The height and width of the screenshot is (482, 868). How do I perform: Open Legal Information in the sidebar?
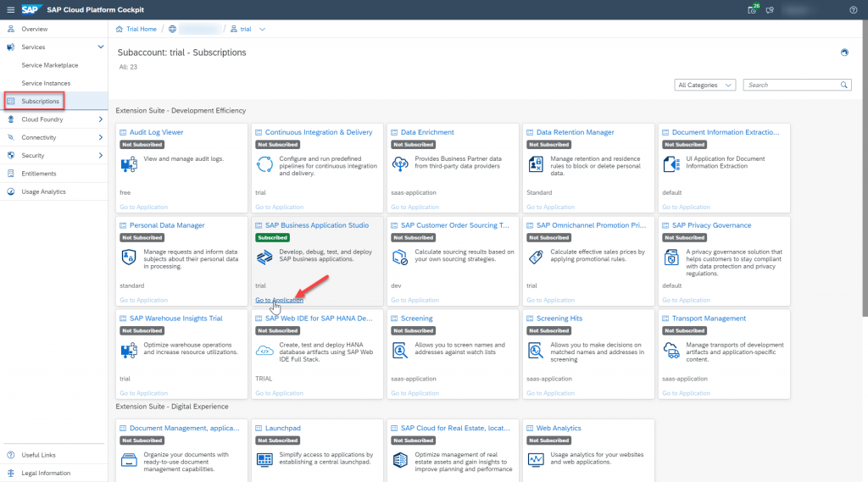click(53, 474)
